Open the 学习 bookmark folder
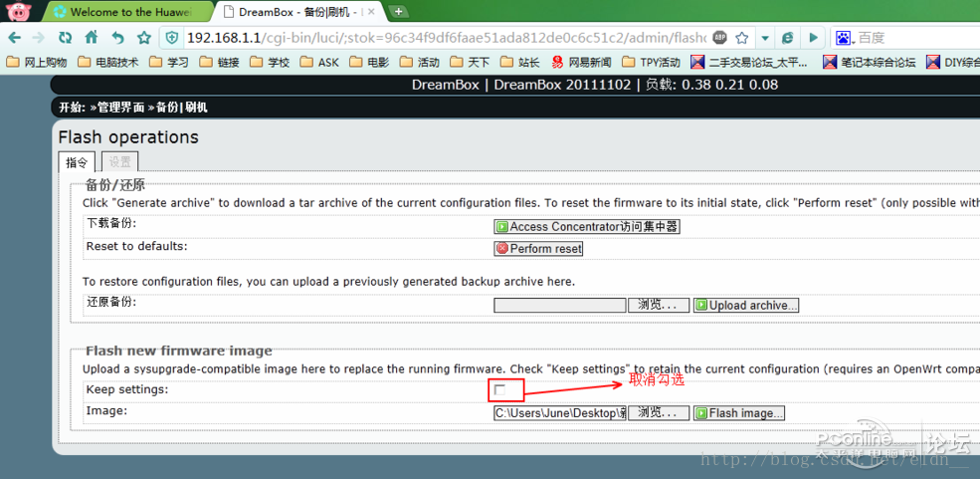The height and width of the screenshot is (479, 980). click(x=169, y=62)
